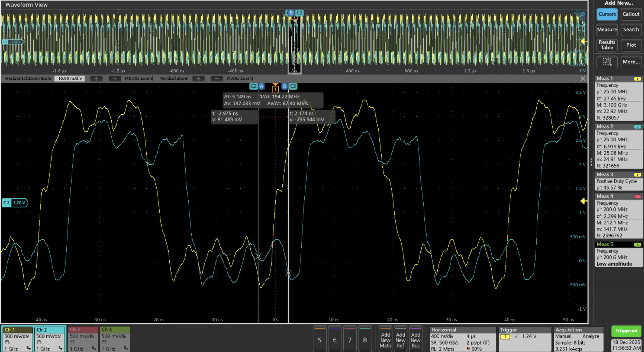Click the Meas 1 yellow channel 1 tag

[x=637, y=79]
